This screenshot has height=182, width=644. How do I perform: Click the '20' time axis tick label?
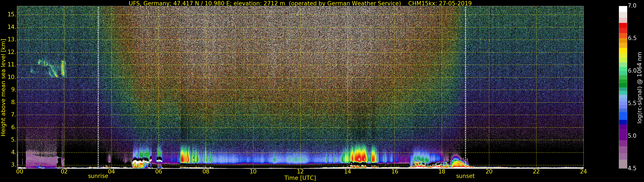489,172
